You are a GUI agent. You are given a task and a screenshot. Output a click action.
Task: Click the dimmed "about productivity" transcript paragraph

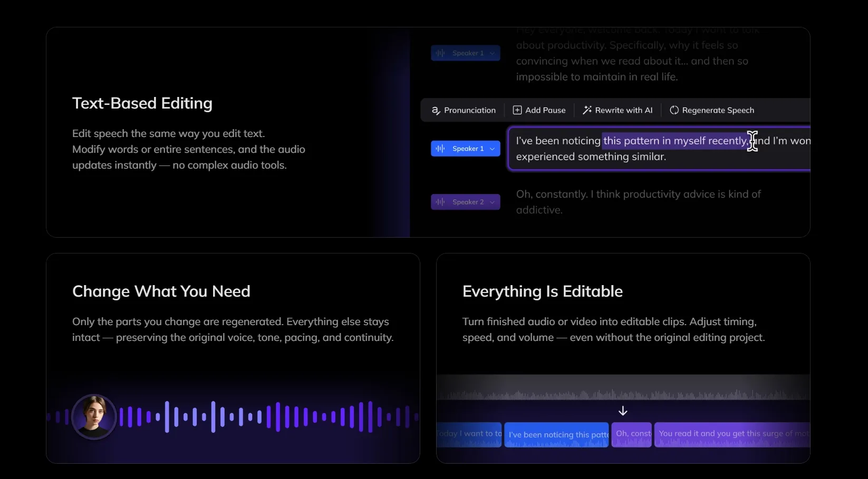(x=638, y=53)
